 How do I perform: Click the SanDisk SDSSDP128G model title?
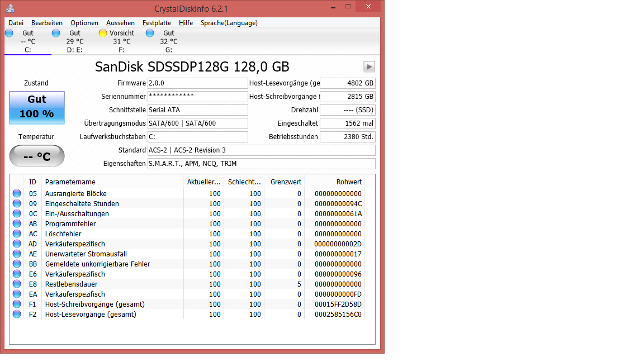pyautogui.click(x=192, y=67)
